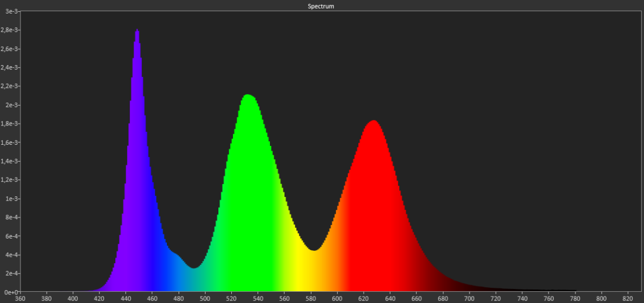This screenshot has height=303, width=644.
Task: Click the 500 wavelength axis label
Action: 205,298
